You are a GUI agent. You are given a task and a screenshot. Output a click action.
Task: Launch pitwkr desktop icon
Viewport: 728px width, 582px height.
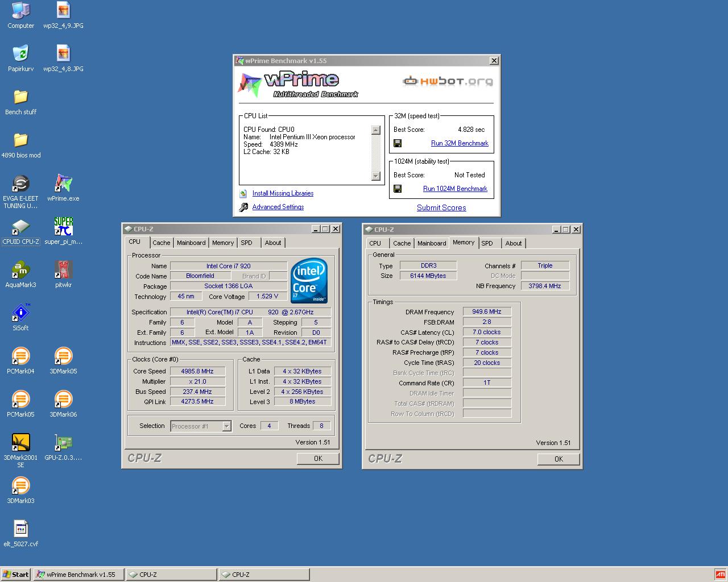pos(63,275)
